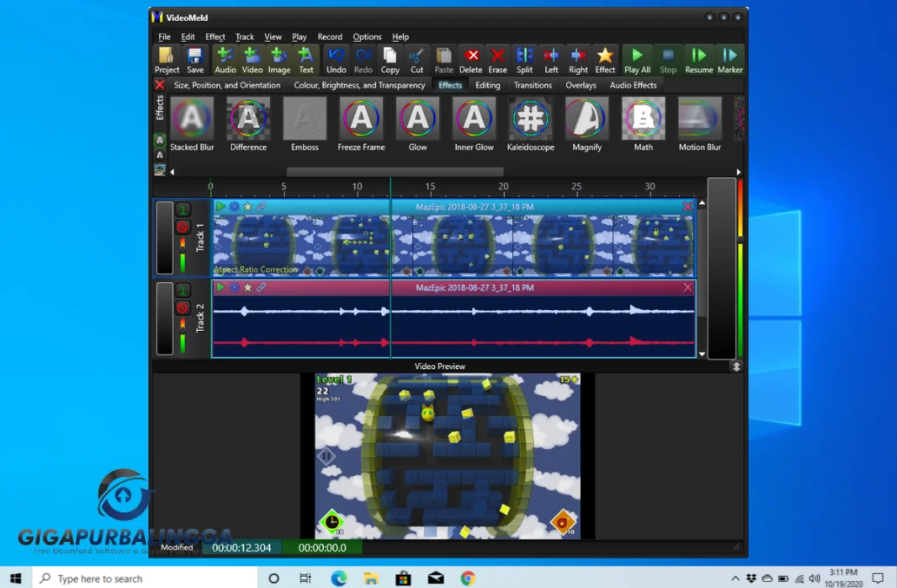The image size is (897, 588).
Task: Select the Math effect
Action: 643,124
